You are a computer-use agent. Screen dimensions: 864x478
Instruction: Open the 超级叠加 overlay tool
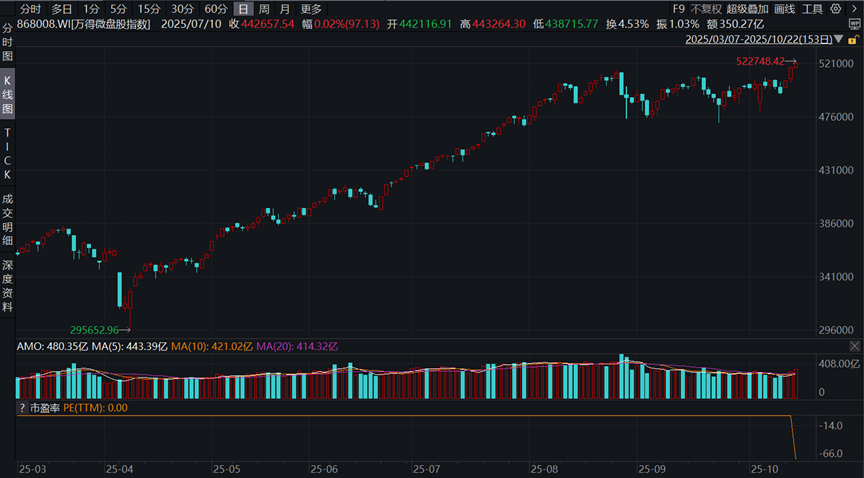(x=745, y=8)
